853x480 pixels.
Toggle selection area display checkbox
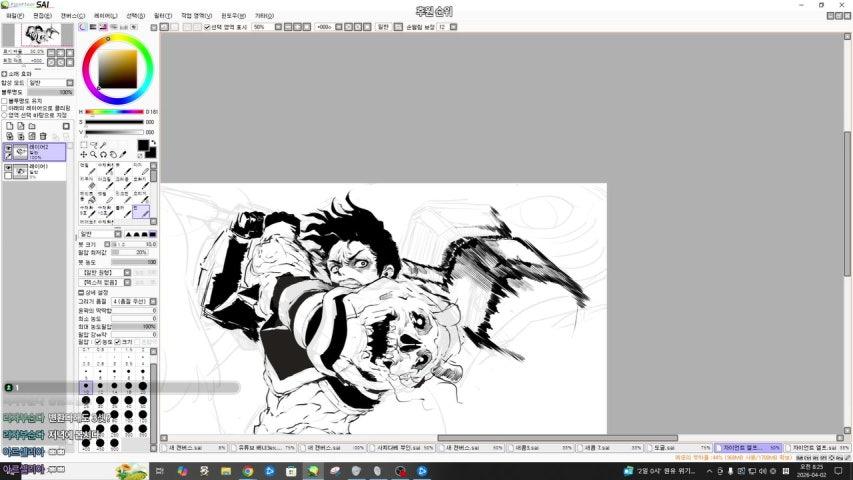207,27
